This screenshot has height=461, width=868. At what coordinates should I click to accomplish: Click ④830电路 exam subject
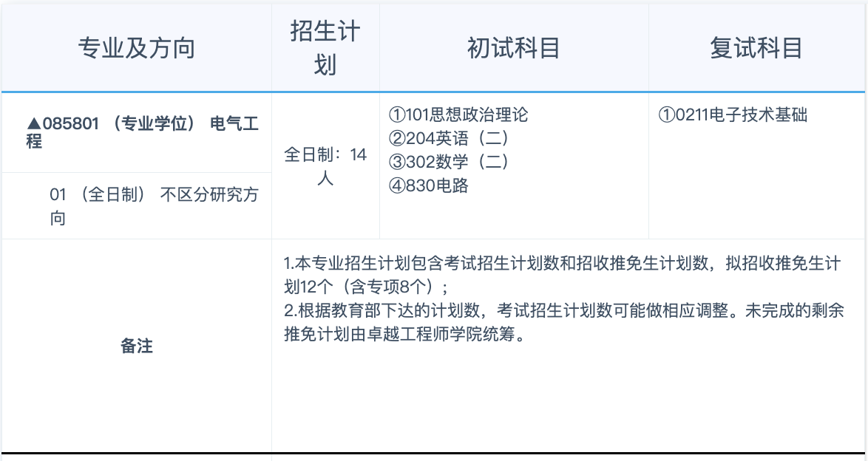click(429, 185)
